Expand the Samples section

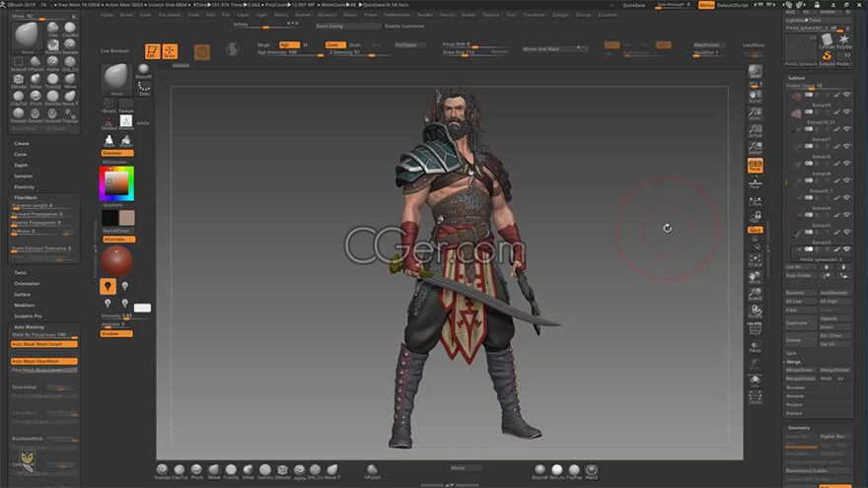click(24, 175)
